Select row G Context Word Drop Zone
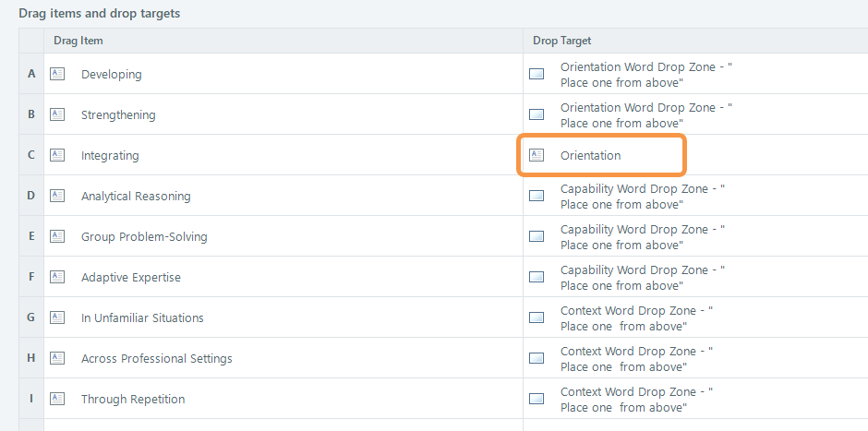 [636, 317]
